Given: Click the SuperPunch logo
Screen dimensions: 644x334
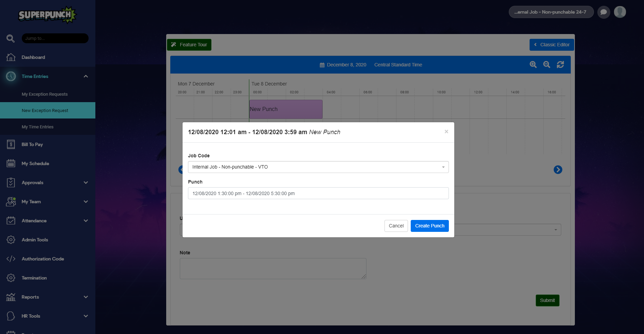Looking at the screenshot, I should point(47,15).
